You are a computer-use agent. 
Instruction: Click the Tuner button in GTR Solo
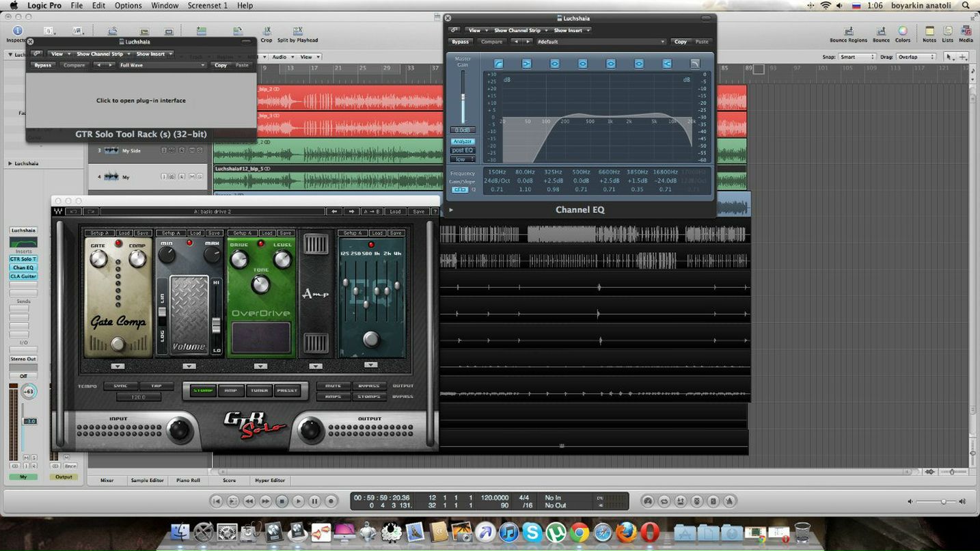(260, 391)
